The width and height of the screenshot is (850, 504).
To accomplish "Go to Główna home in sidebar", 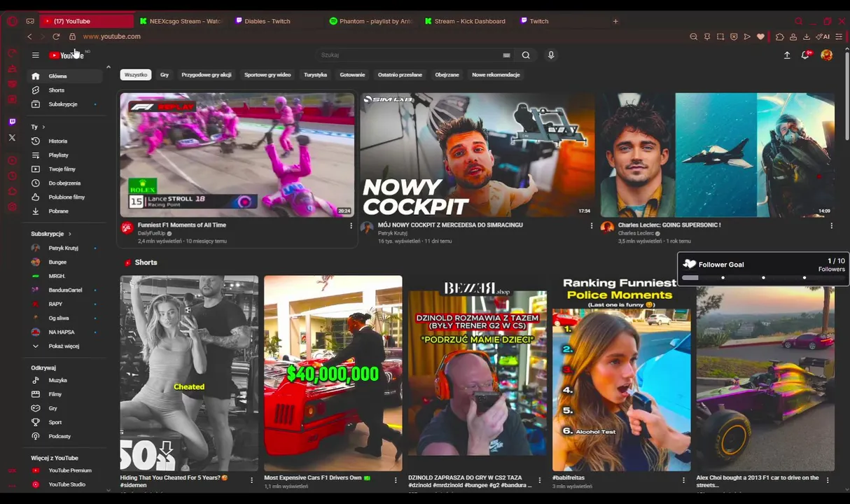I will [x=63, y=76].
